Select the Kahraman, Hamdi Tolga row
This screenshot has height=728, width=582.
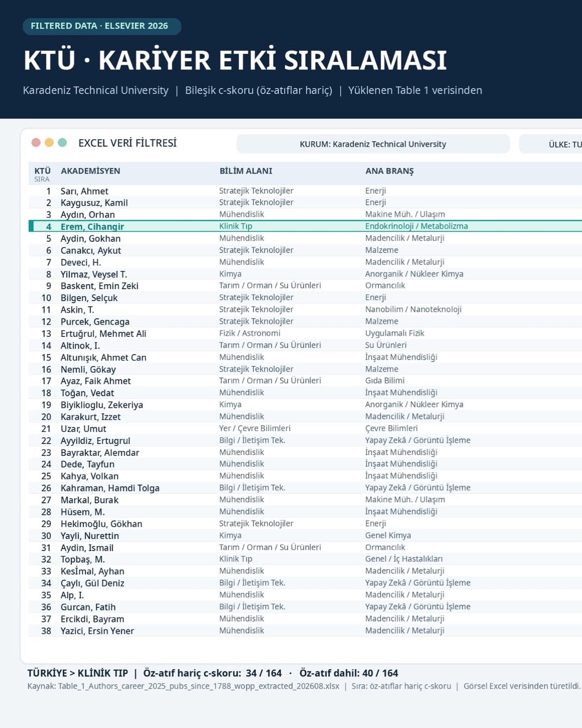click(x=305, y=488)
